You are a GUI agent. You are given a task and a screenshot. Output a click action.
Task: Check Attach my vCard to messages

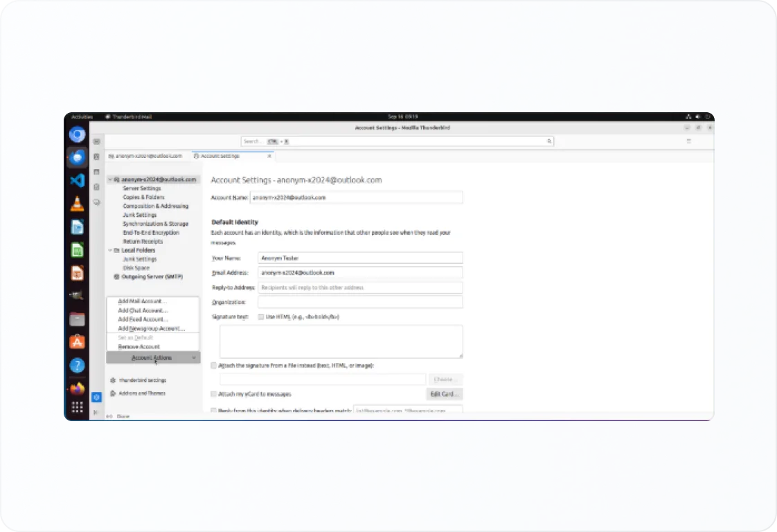tap(213, 394)
